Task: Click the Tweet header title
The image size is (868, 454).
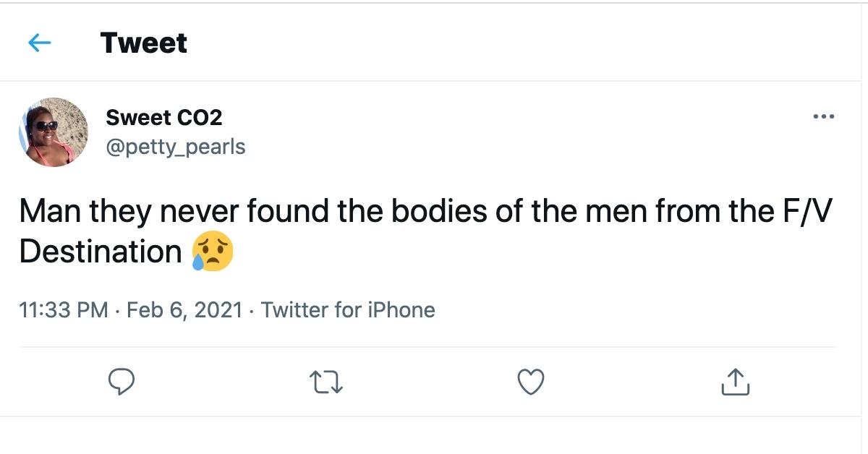Action: point(144,43)
